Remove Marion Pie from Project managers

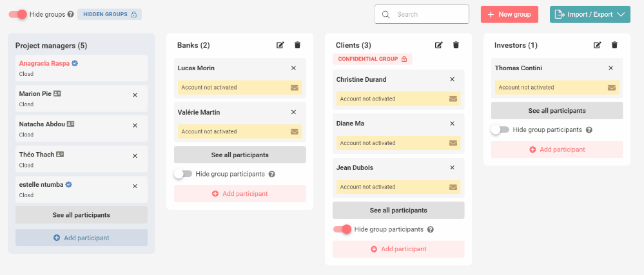pos(135,95)
